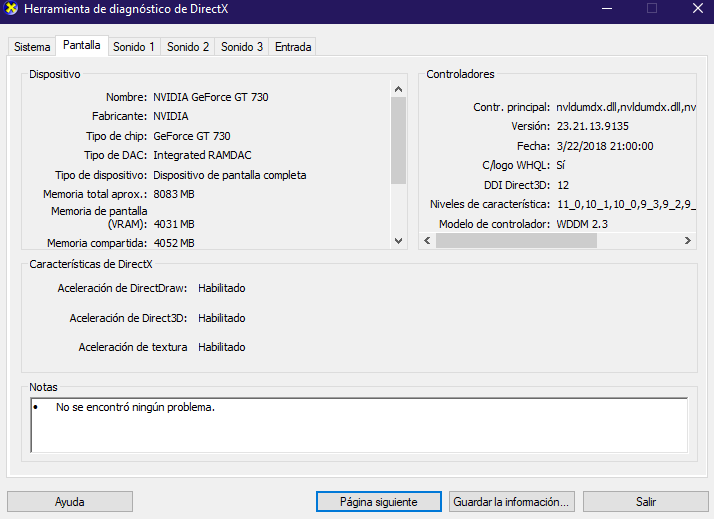Click the Tipo de chip value 'GeForce GT 730'
714x519 pixels.
coord(192,136)
